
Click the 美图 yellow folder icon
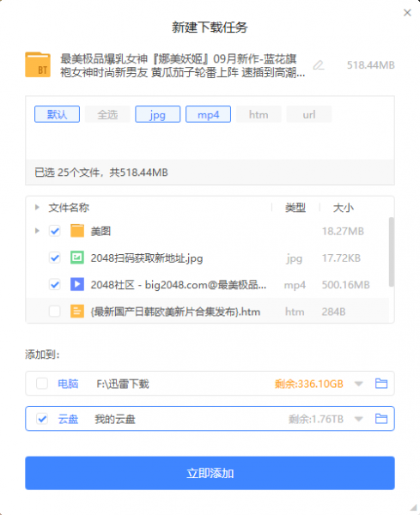coord(77,231)
